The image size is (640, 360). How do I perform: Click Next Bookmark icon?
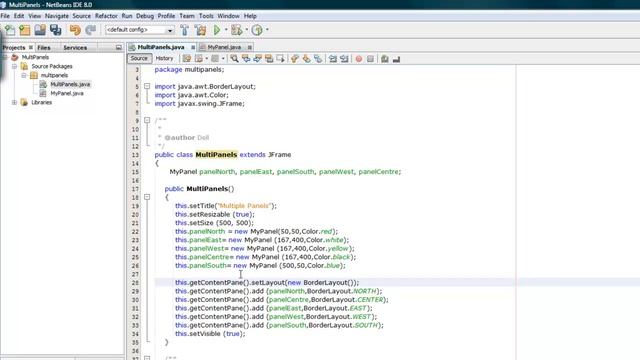point(306,59)
